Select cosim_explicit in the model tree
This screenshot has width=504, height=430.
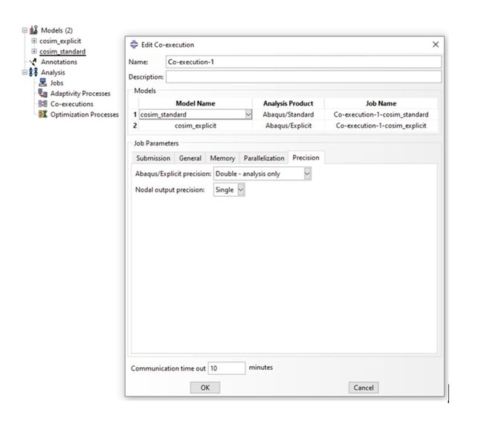(x=60, y=41)
